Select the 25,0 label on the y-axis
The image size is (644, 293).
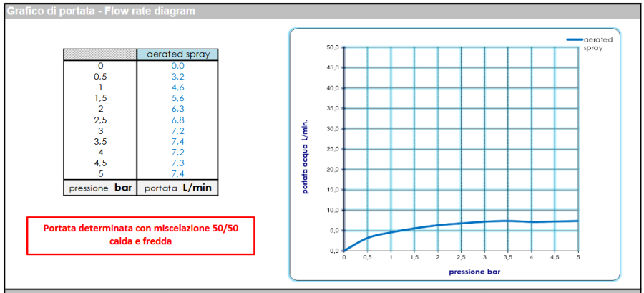click(x=332, y=150)
